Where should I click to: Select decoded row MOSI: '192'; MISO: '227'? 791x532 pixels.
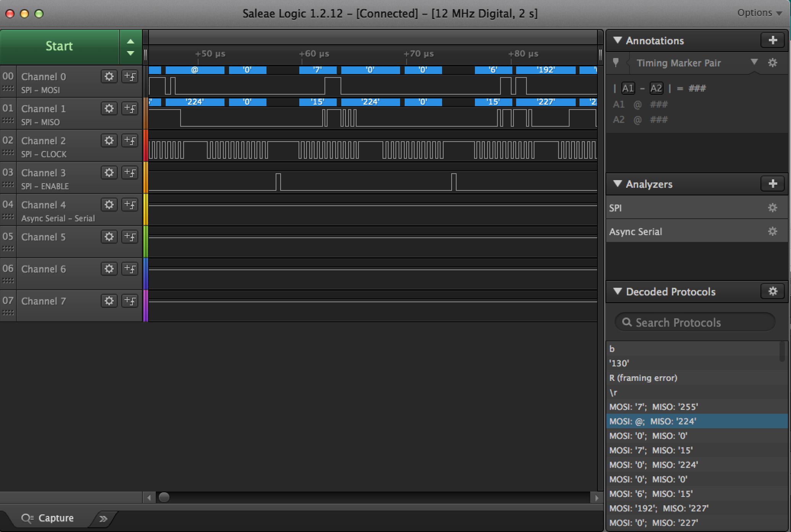(659, 508)
